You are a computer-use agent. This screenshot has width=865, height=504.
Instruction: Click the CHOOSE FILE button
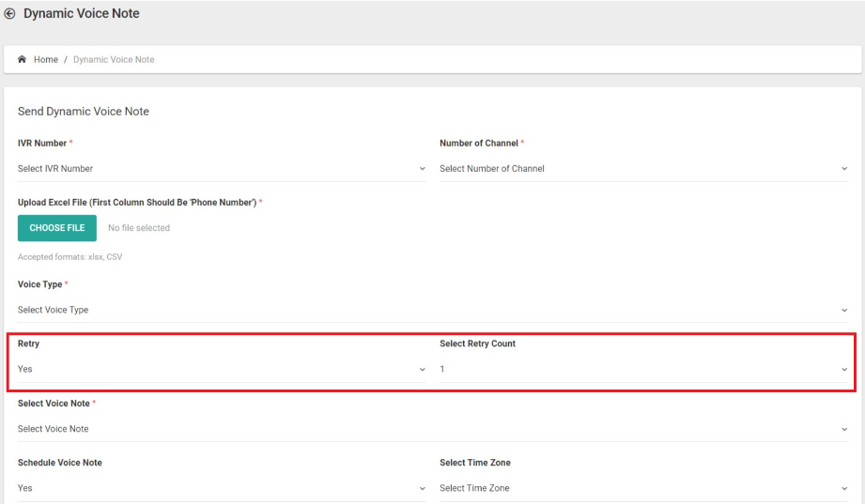[56, 228]
